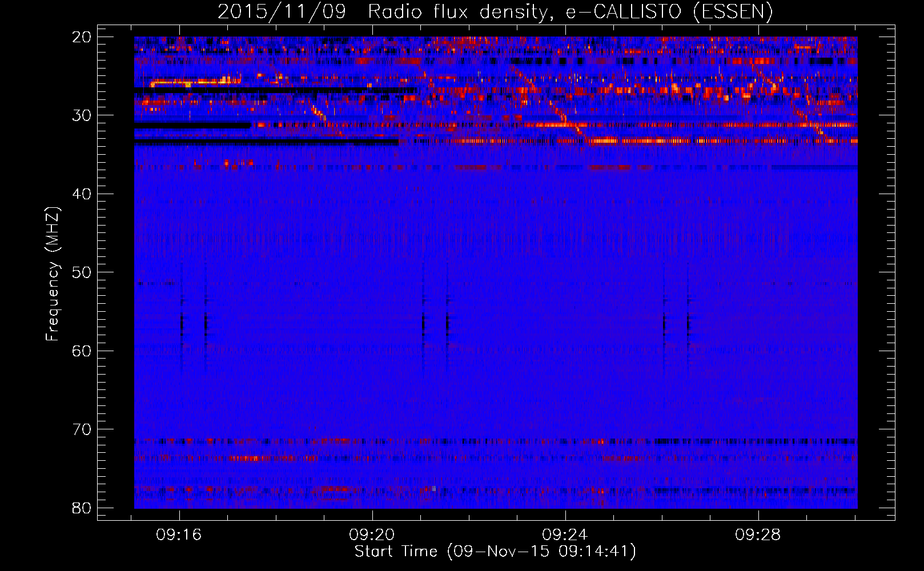The height and width of the screenshot is (571, 924).
Task: Select the 09:24 time tick label
Action: click(565, 535)
